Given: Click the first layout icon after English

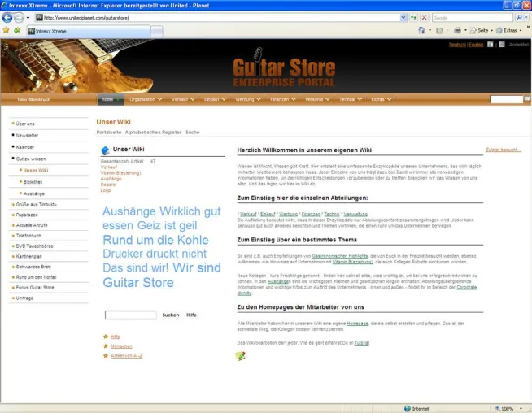Looking at the screenshot, I should click(x=490, y=45).
